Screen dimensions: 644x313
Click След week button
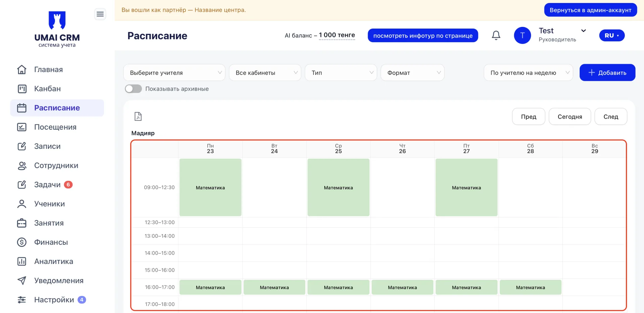point(611,117)
